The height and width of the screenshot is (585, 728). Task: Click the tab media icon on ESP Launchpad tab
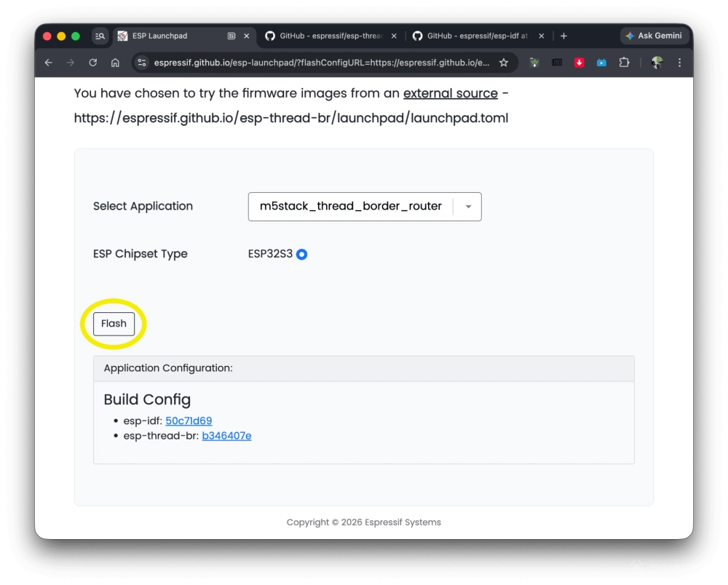coord(232,36)
